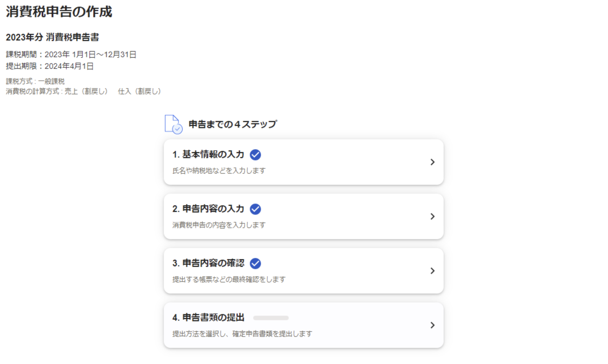
Task: Click 消費税の計算方式 line
Action: tap(84, 91)
